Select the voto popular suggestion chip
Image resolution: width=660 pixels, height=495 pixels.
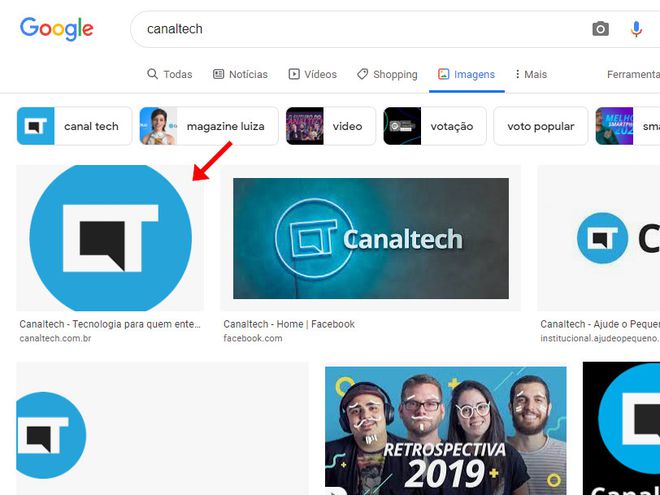click(540, 126)
